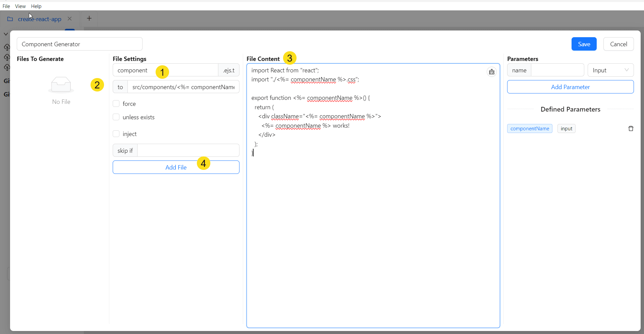Click the first tree icon in the sidebar
644x334 pixels.
click(7, 47)
